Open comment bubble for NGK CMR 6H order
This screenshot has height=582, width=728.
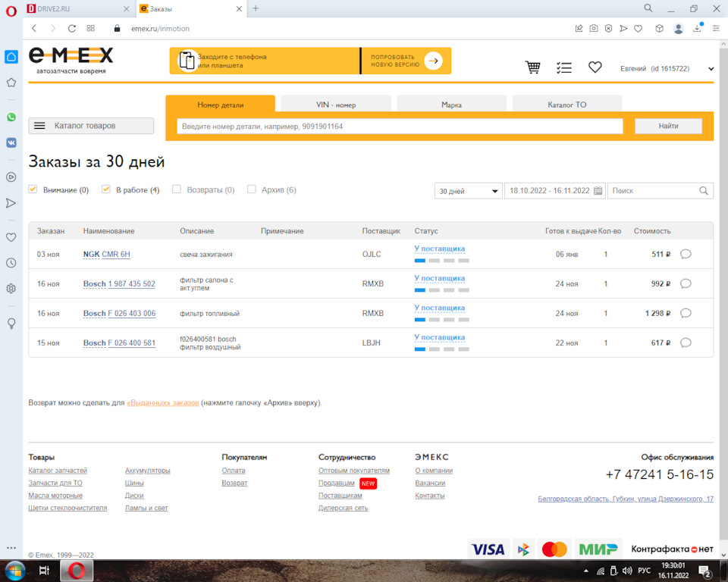pyautogui.click(x=686, y=254)
